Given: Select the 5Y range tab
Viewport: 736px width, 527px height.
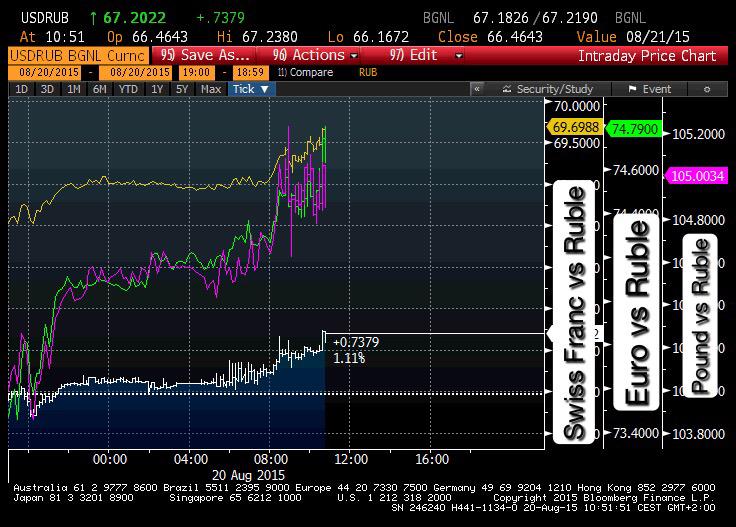Looking at the screenshot, I should coord(182,89).
